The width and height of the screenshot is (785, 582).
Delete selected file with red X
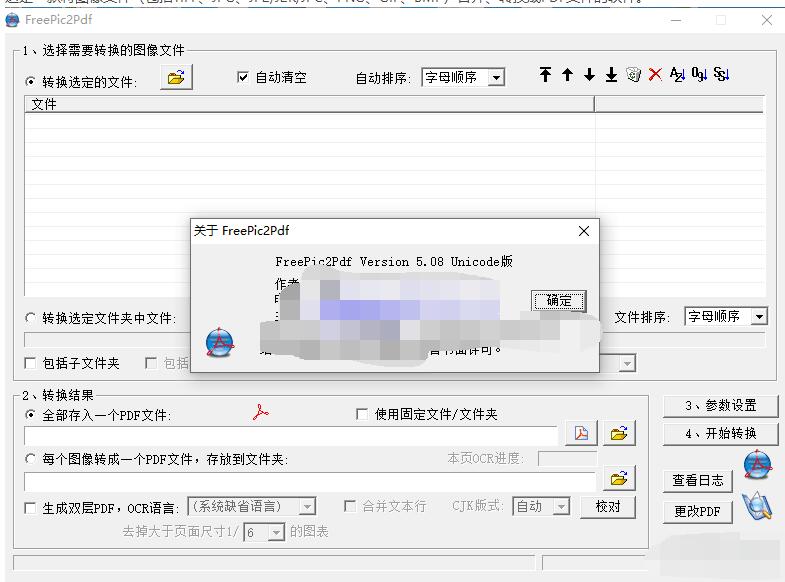tap(655, 75)
